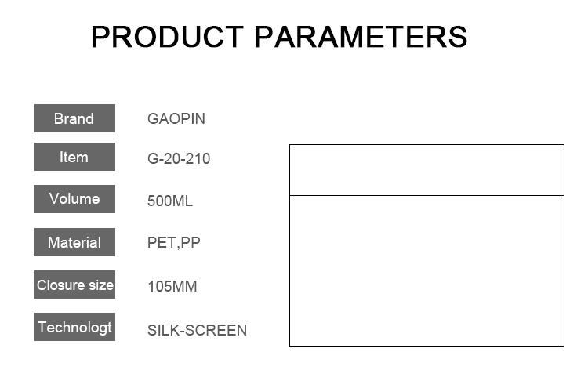Click the word PRODUCT in the title
The height and width of the screenshot is (381, 588).
(167, 37)
